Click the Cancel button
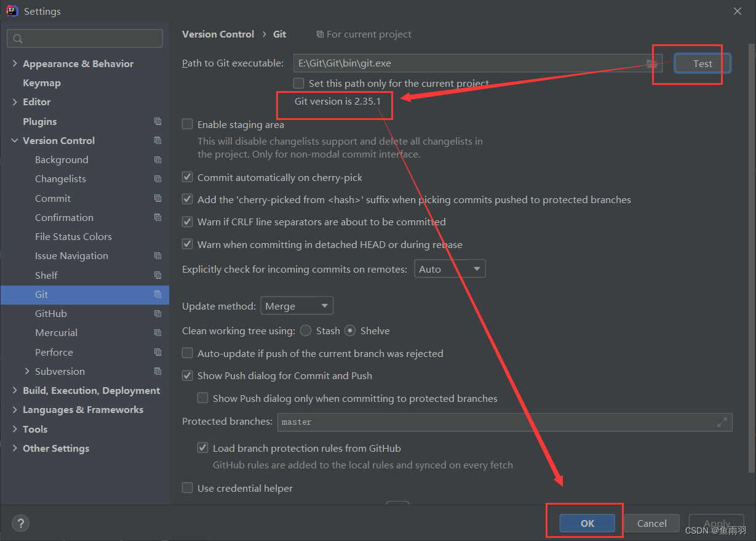The width and height of the screenshot is (756, 541). pyautogui.click(x=651, y=523)
